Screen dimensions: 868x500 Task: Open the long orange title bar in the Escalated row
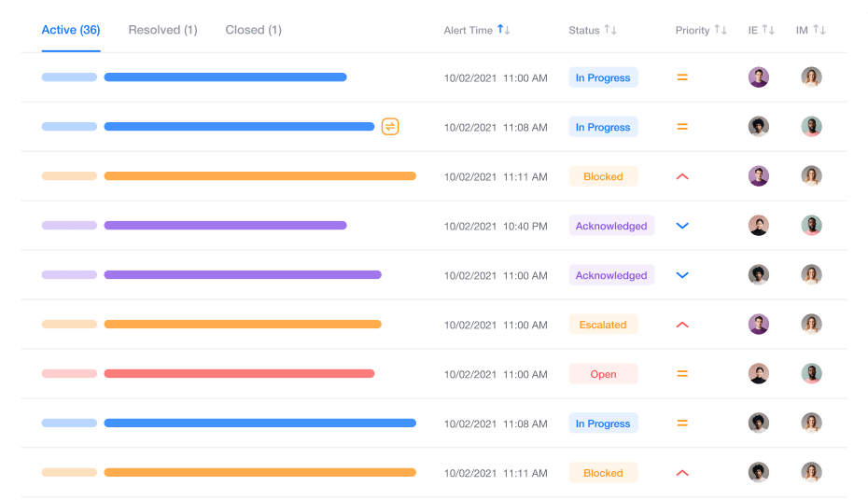[243, 324]
